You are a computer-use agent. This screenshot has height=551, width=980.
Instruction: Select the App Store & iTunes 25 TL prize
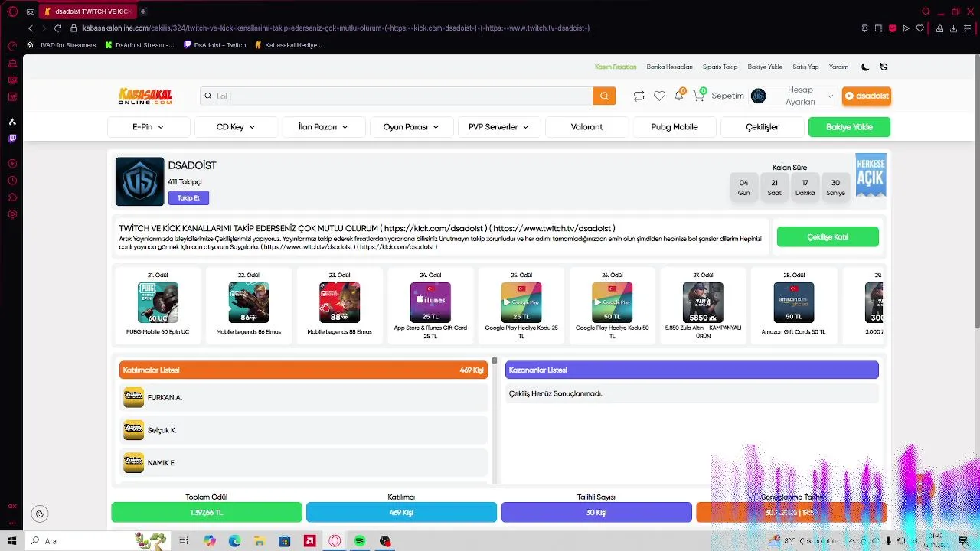(x=430, y=306)
